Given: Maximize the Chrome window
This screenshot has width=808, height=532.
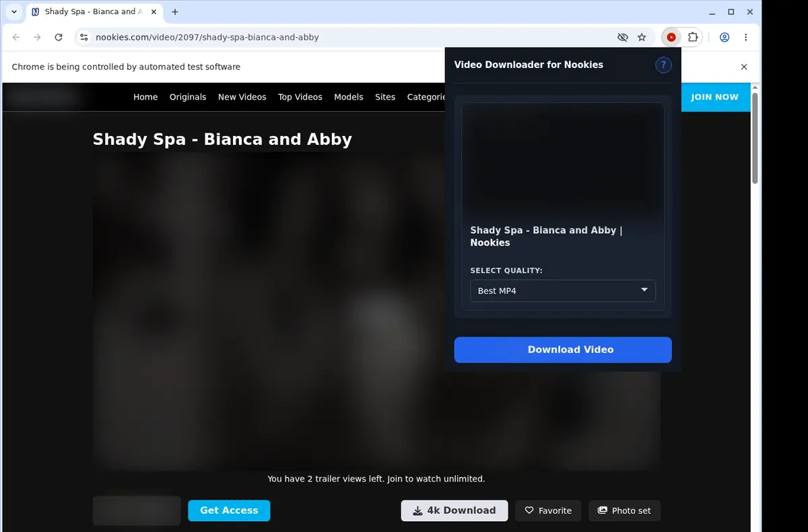Looking at the screenshot, I should [x=731, y=12].
